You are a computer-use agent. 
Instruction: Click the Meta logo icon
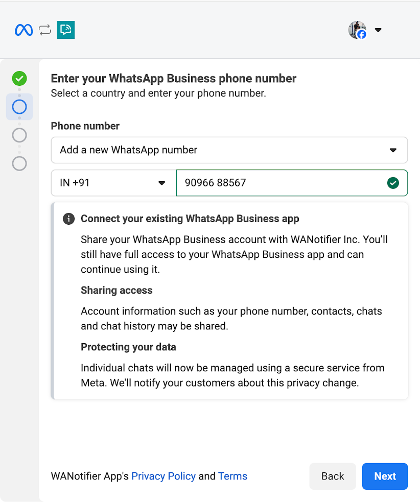pos(24,30)
